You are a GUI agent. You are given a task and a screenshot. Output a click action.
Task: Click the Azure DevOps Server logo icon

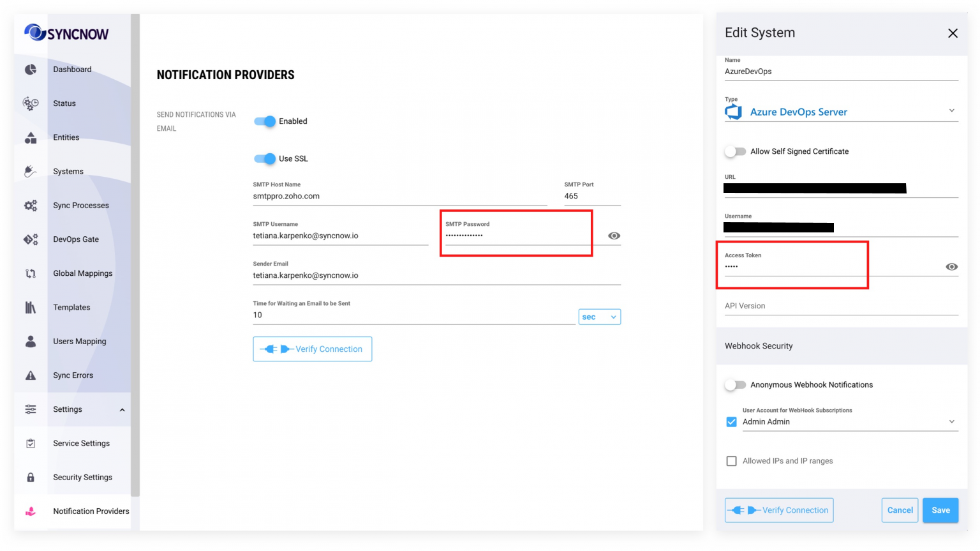tap(734, 112)
